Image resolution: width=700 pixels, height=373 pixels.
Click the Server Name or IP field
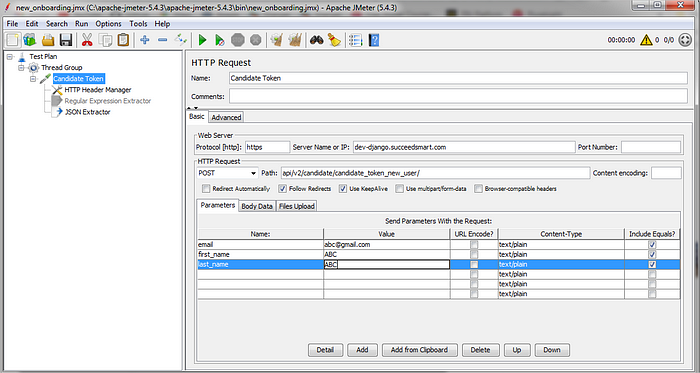click(464, 147)
